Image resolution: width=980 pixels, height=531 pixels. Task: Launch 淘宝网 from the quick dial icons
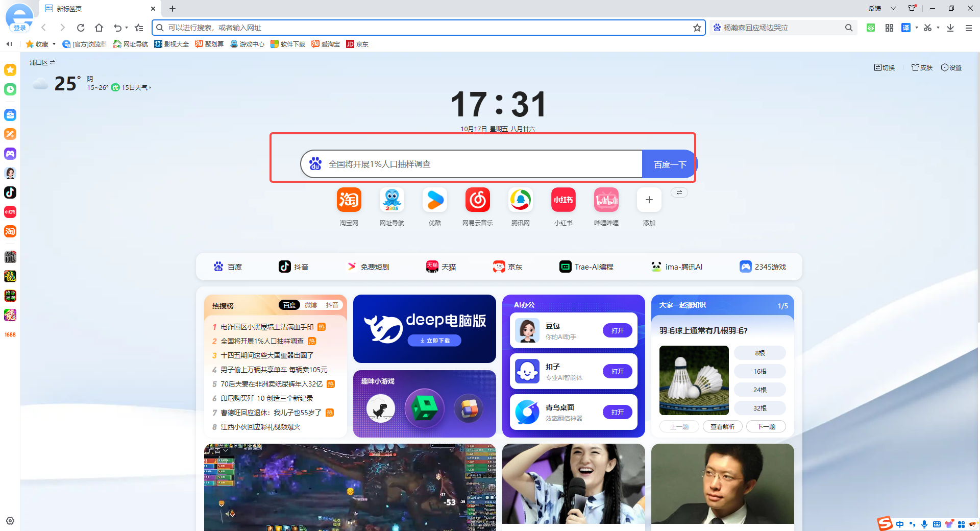[349, 200]
